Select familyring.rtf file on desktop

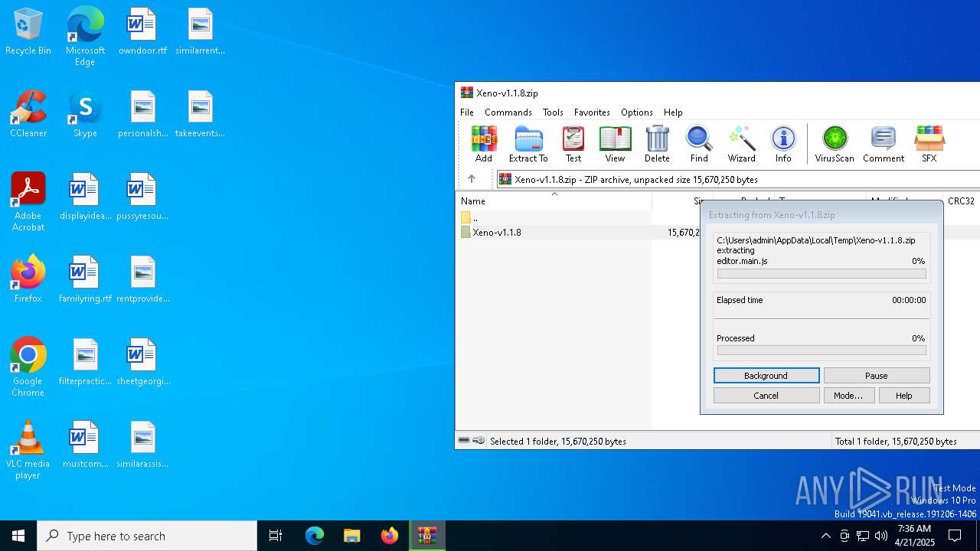(85, 280)
